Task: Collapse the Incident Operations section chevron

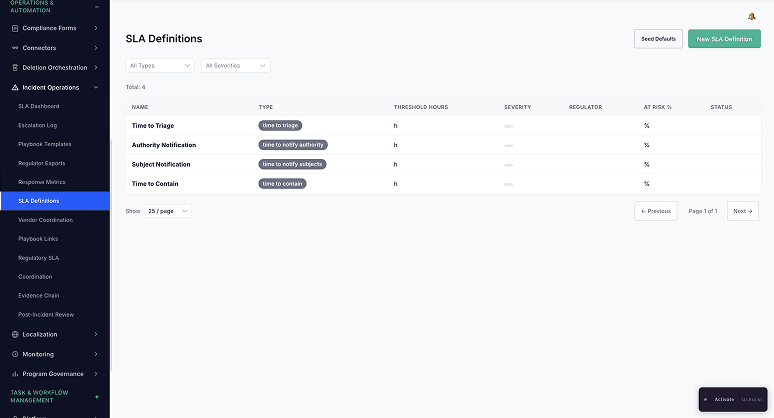Action: 96,88
